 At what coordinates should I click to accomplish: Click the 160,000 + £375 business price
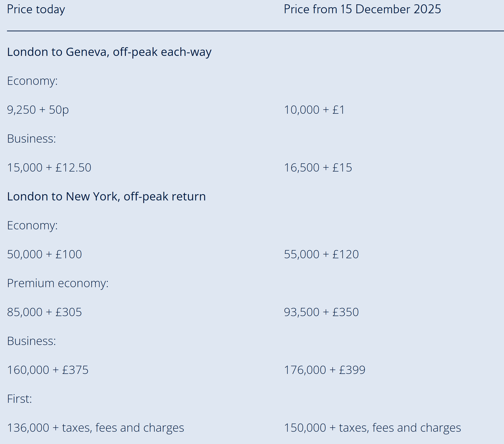(48, 370)
